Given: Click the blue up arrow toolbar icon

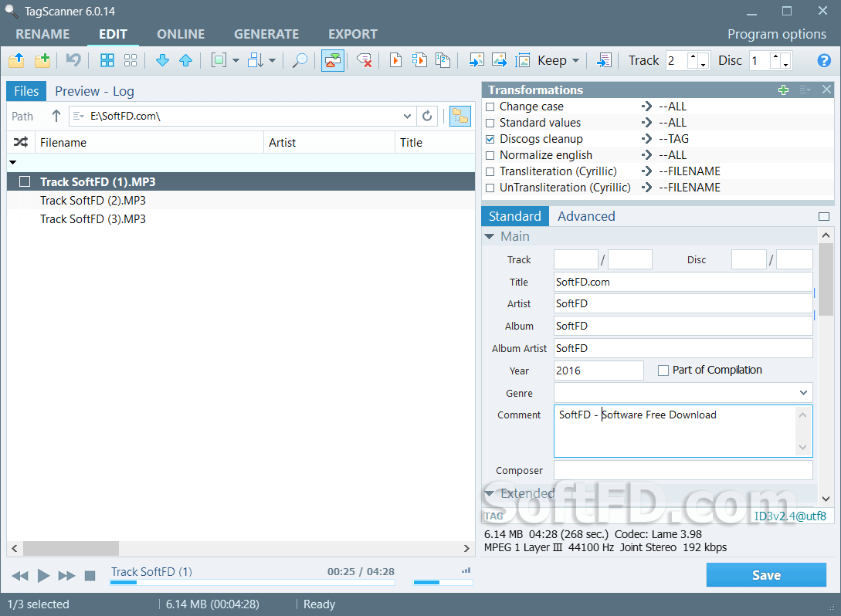Looking at the screenshot, I should [185, 60].
